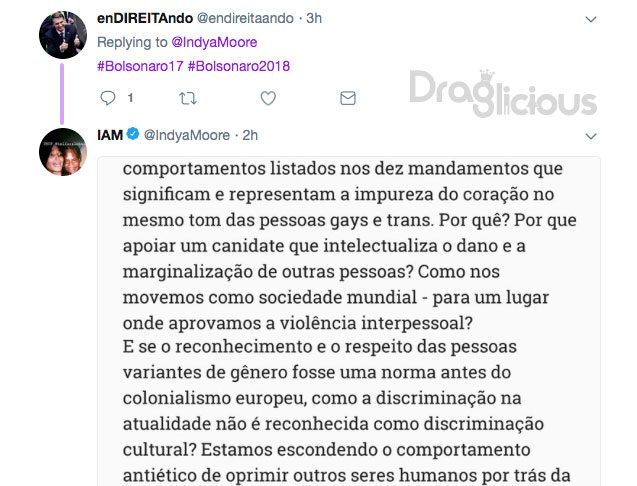Open the 3h timestamp of tweet
The width and height of the screenshot is (637, 486).
click(x=314, y=18)
